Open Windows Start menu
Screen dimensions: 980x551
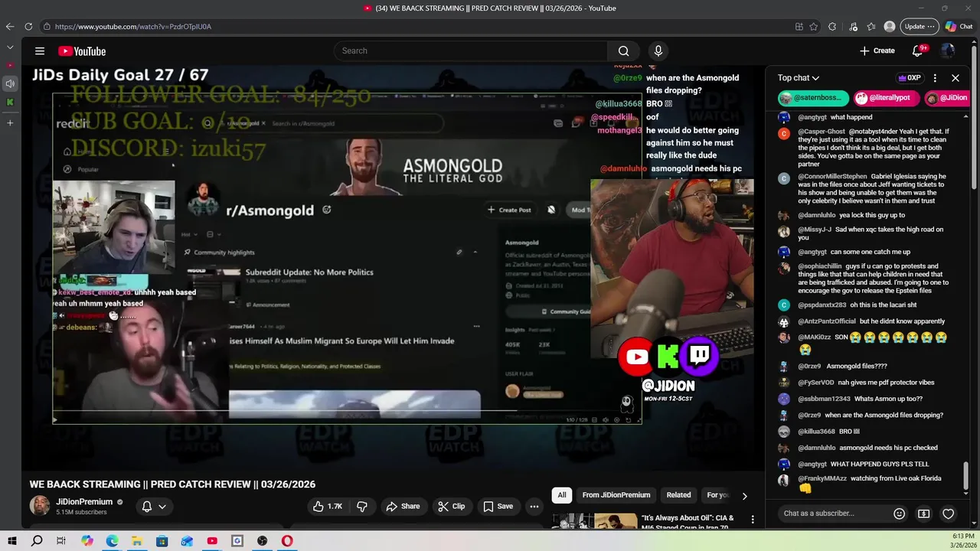(12, 541)
